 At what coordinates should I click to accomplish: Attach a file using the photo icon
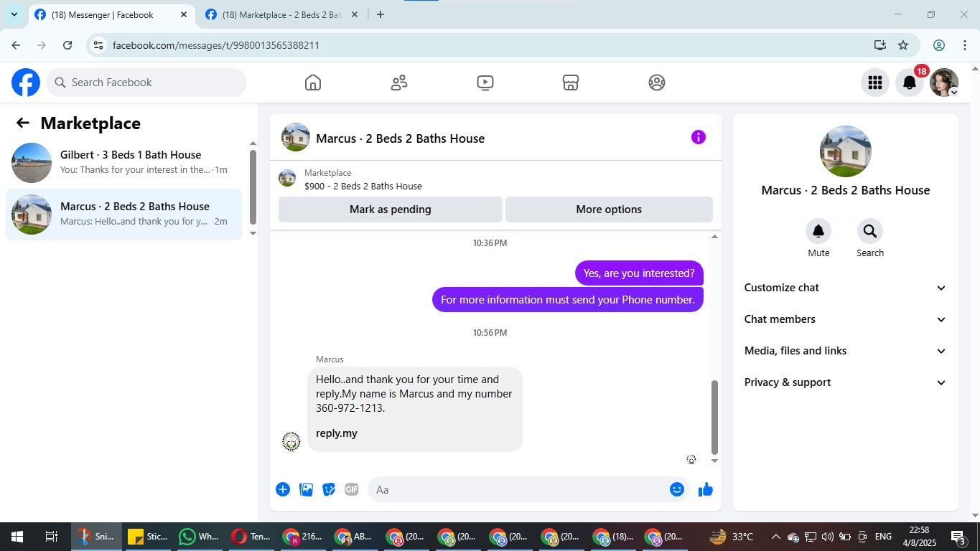tap(306, 489)
